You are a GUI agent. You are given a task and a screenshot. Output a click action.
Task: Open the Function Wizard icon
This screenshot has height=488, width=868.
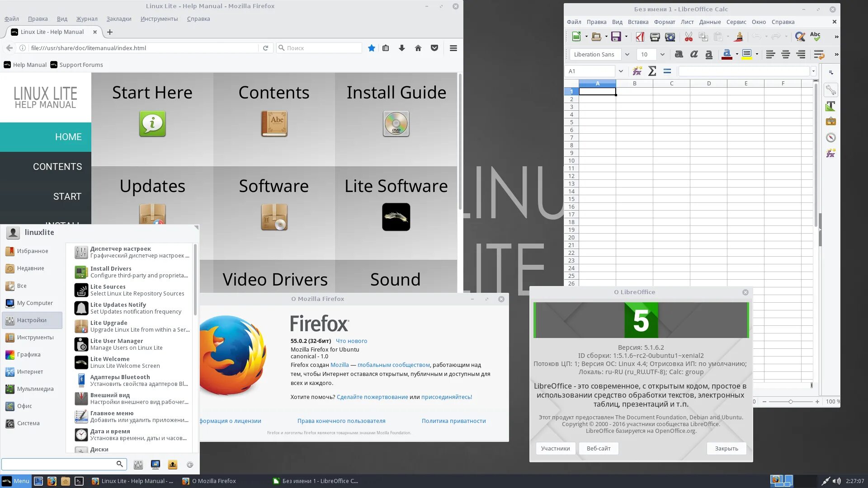click(637, 71)
